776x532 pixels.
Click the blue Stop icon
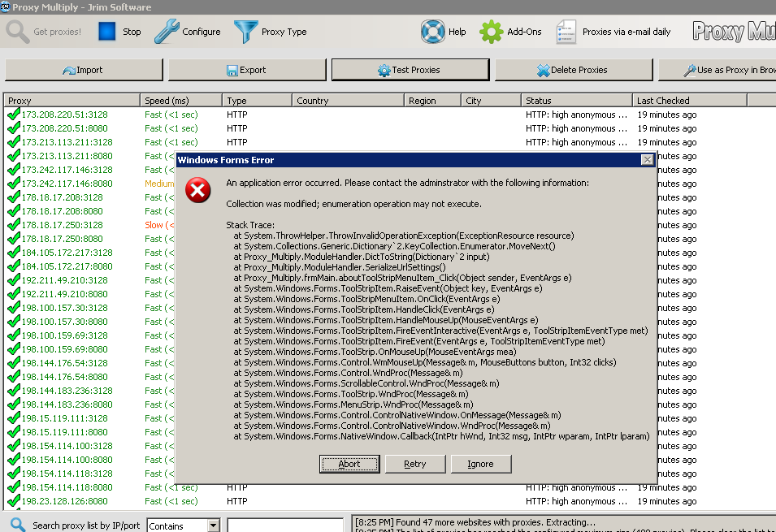pos(107,31)
